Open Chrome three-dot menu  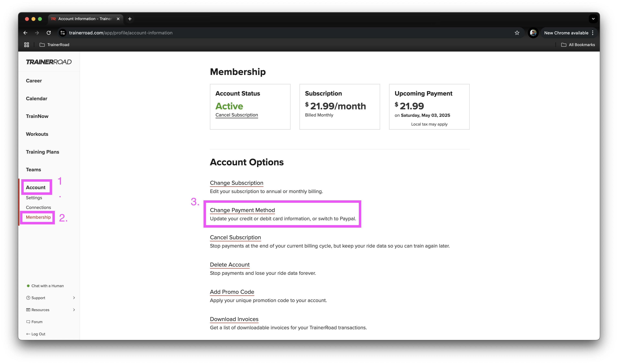593,33
